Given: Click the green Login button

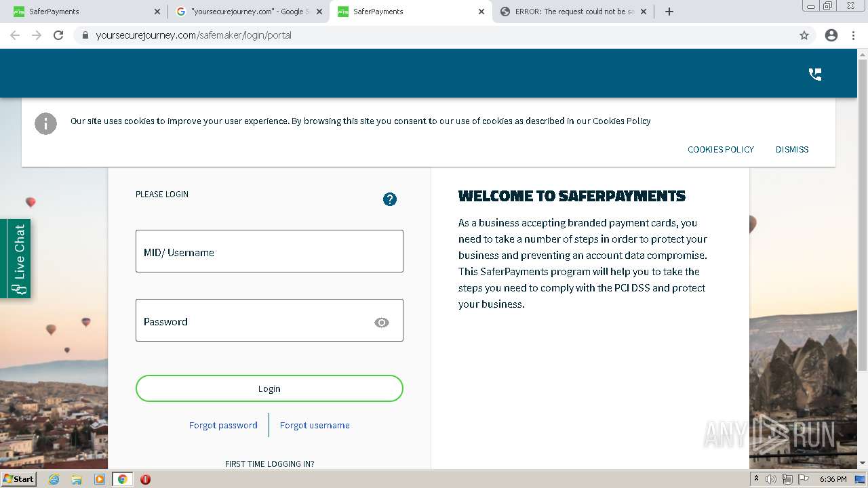Looking at the screenshot, I should (x=269, y=388).
